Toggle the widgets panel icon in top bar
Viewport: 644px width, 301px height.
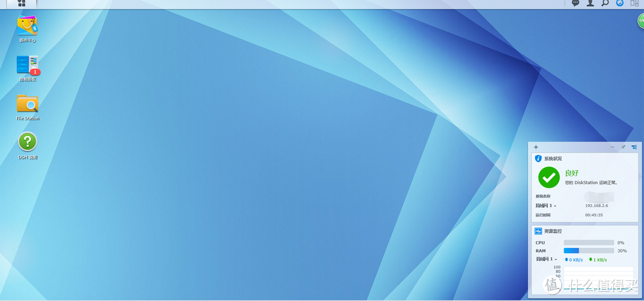634,3
